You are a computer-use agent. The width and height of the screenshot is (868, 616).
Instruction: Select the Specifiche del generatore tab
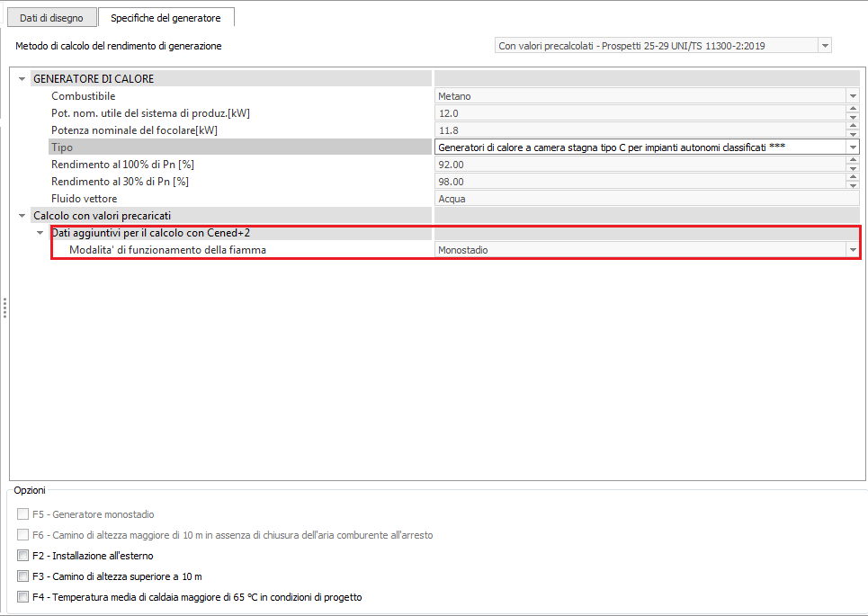pyautogui.click(x=166, y=17)
